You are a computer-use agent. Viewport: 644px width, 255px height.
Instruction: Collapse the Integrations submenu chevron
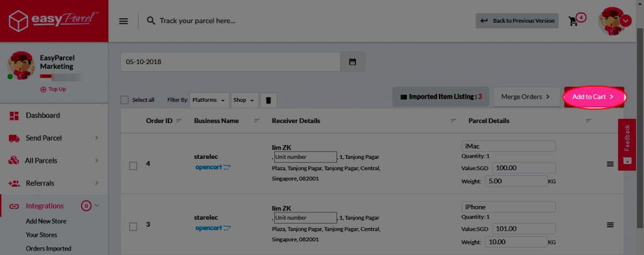(x=96, y=205)
